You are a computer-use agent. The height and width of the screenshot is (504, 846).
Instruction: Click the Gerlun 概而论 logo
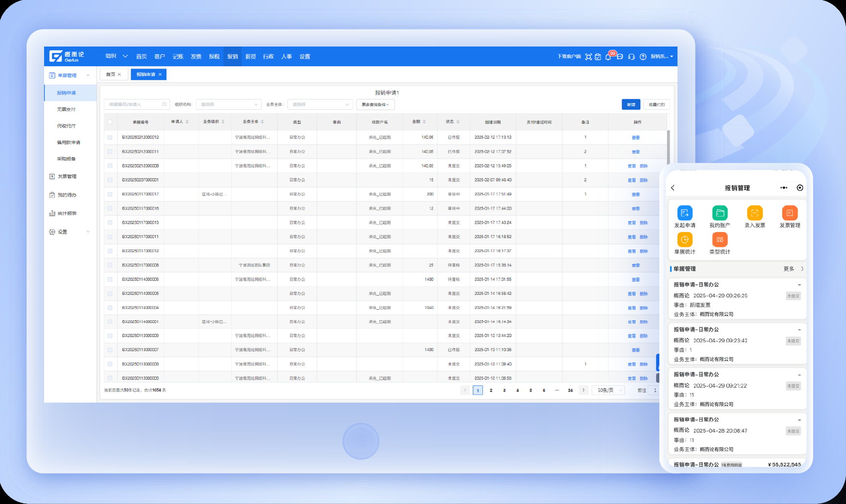click(x=67, y=56)
